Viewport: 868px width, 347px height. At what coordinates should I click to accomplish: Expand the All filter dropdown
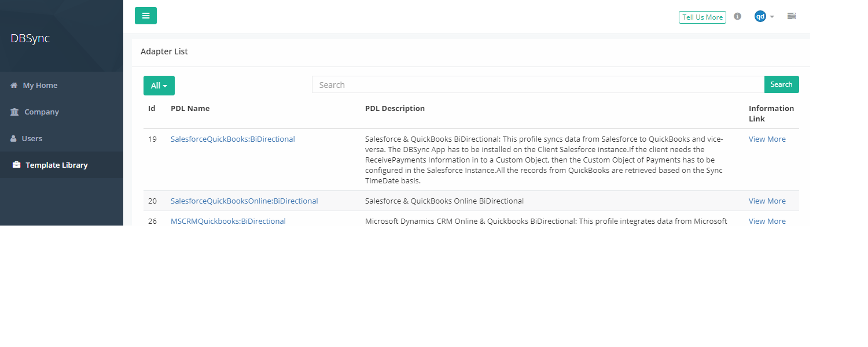(x=159, y=86)
